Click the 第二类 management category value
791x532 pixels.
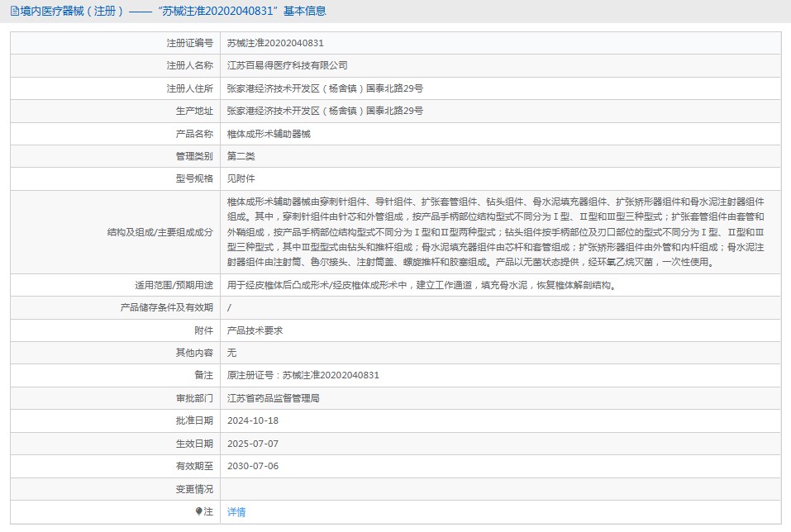241,156
